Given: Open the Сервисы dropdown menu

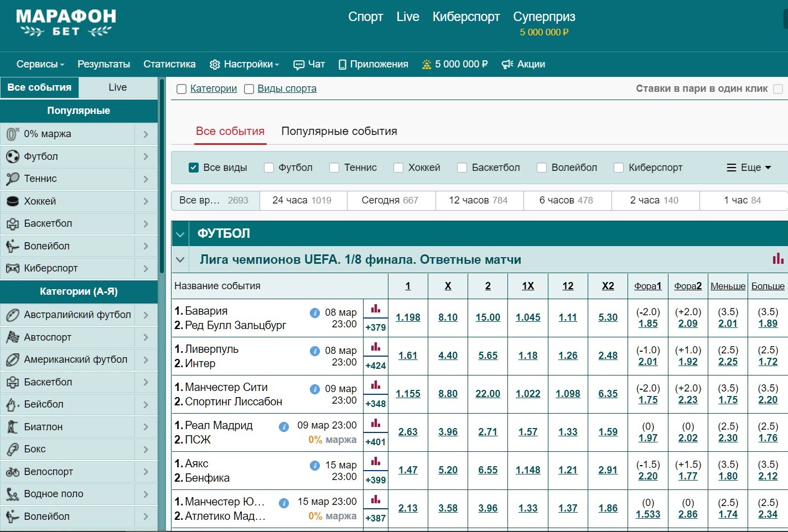Looking at the screenshot, I should click(40, 64).
